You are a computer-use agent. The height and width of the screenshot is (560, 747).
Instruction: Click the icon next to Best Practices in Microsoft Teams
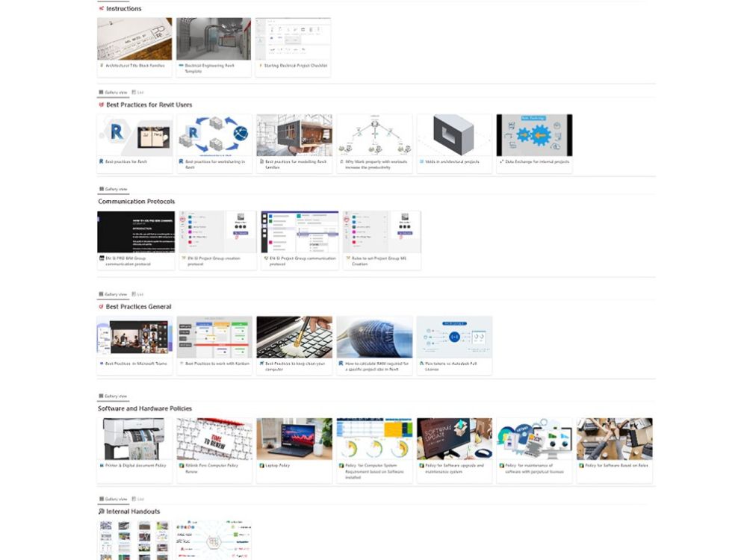[x=101, y=364]
